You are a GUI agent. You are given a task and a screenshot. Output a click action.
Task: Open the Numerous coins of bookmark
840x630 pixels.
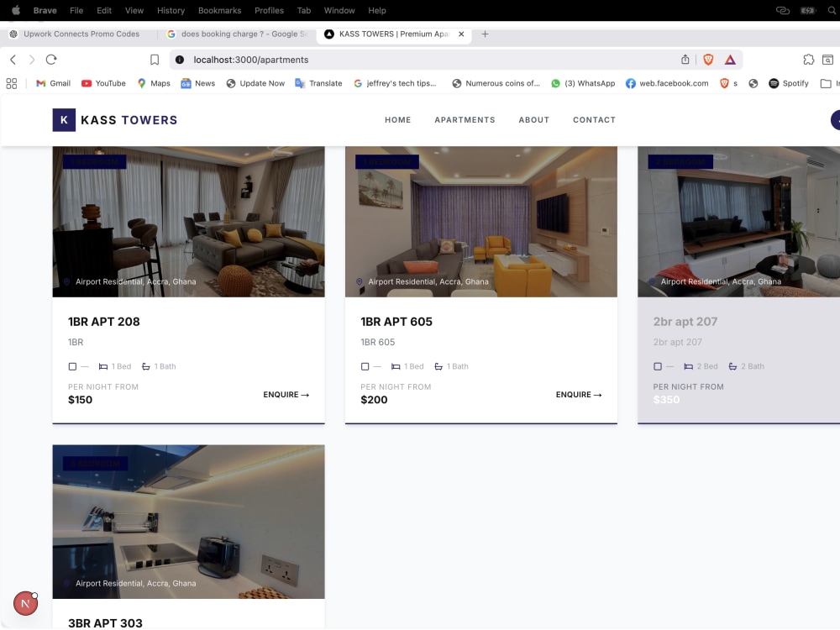(x=496, y=83)
